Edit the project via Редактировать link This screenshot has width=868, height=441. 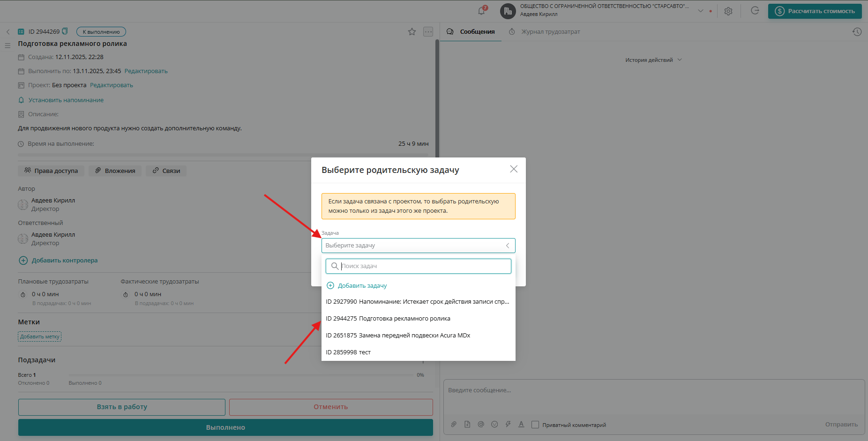coord(112,85)
